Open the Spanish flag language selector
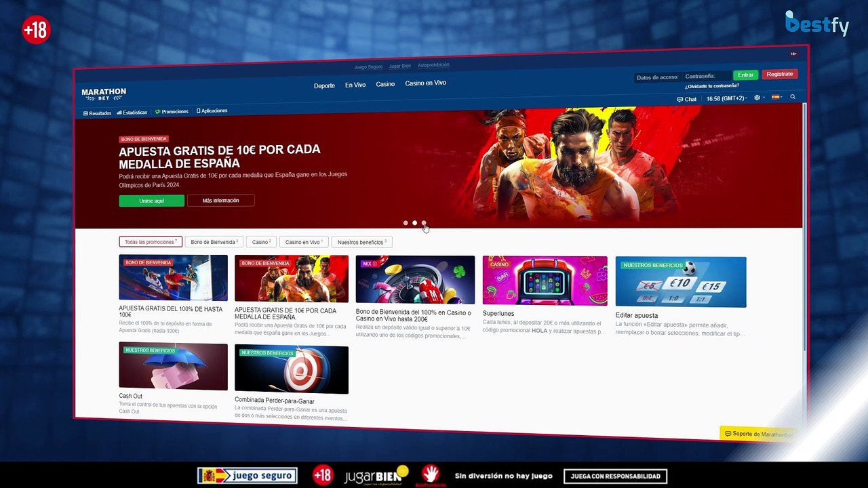This screenshot has width=868, height=488. [x=776, y=97]
